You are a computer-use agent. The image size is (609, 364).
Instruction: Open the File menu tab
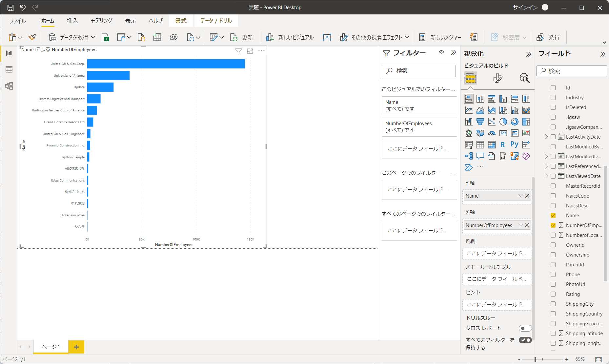click(x=18, y=21)
